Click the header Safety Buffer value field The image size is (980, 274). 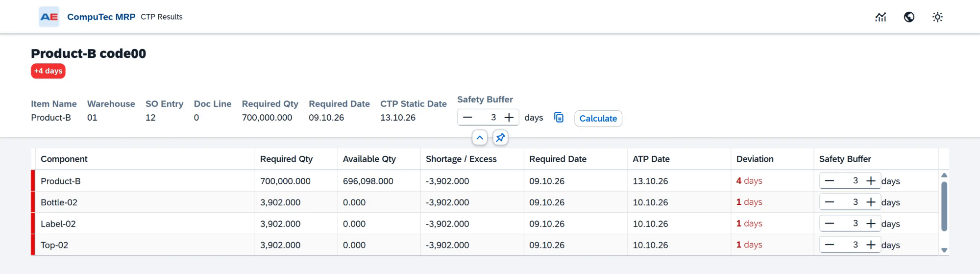pyautogui.click(x=488, y=117)
